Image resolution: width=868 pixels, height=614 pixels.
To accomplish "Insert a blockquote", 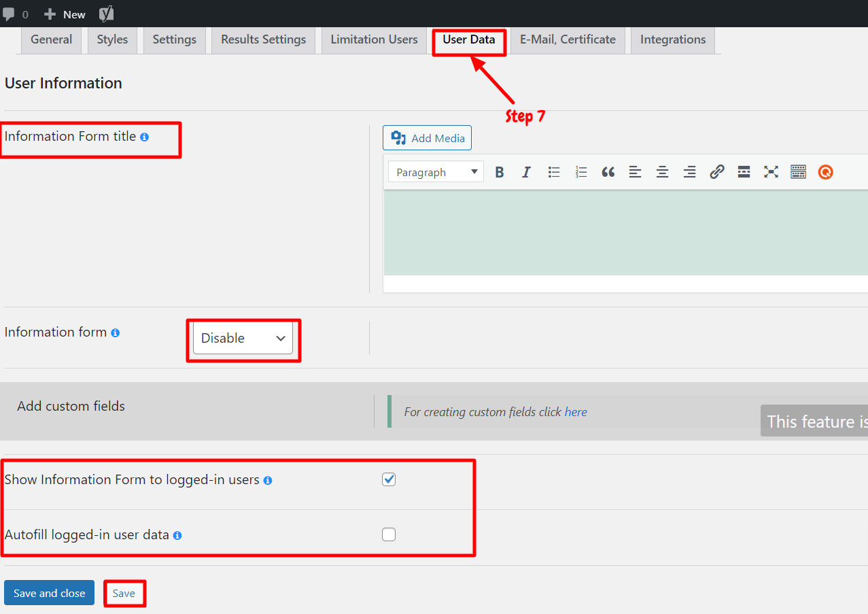I will pos(608,172).
